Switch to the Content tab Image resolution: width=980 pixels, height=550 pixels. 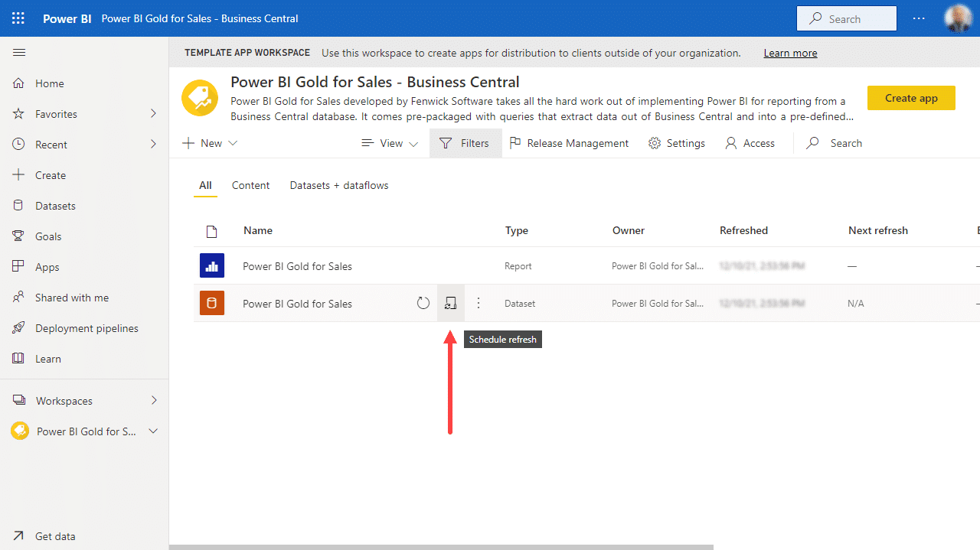pyautogui.click(x=250, y=185)
